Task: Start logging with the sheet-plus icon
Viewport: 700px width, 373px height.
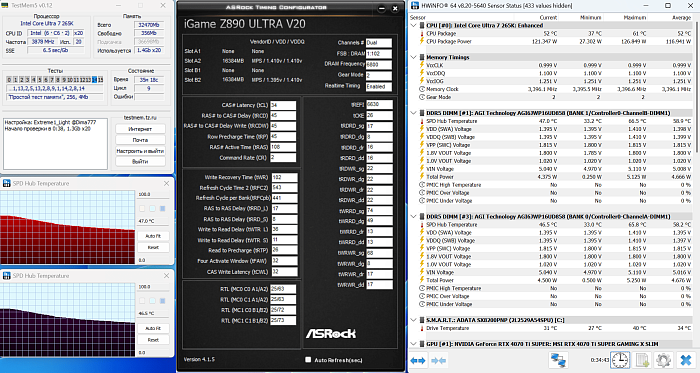Action: click(x=642, y=360)
